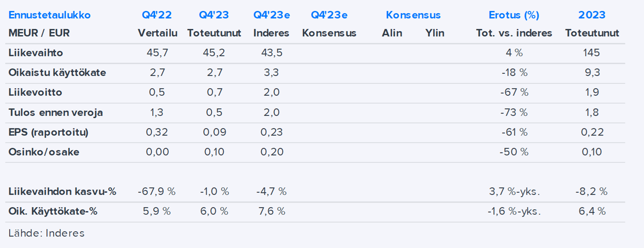Click the Osinko/osake row label
The height and width of the screenshot is (248, 644).
point(44,152)
